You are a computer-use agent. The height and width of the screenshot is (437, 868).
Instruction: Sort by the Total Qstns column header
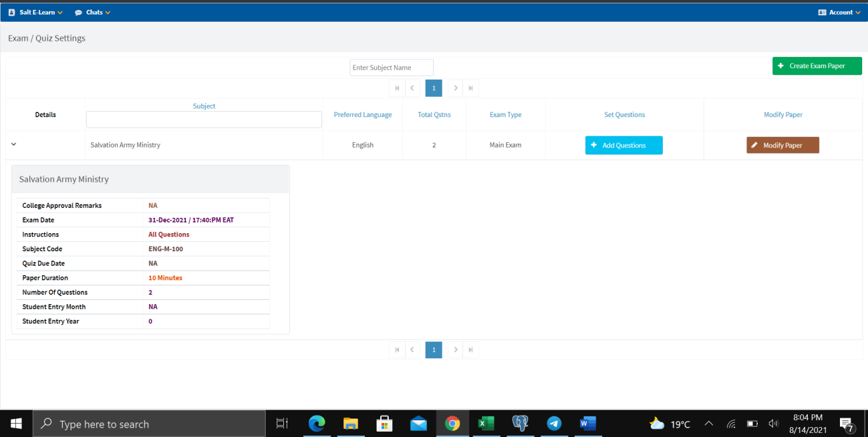pos(434,115)
